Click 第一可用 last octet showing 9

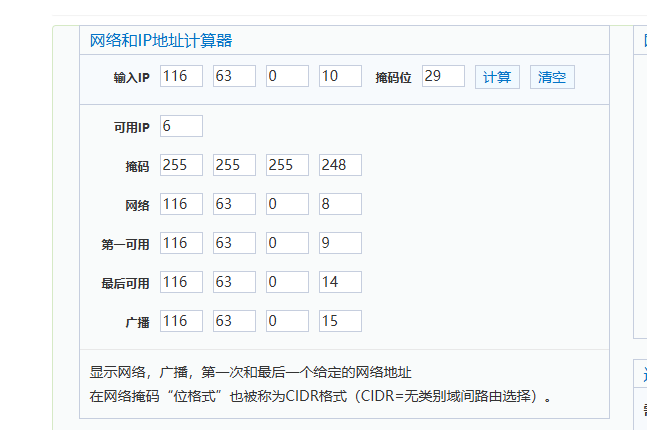340,243
